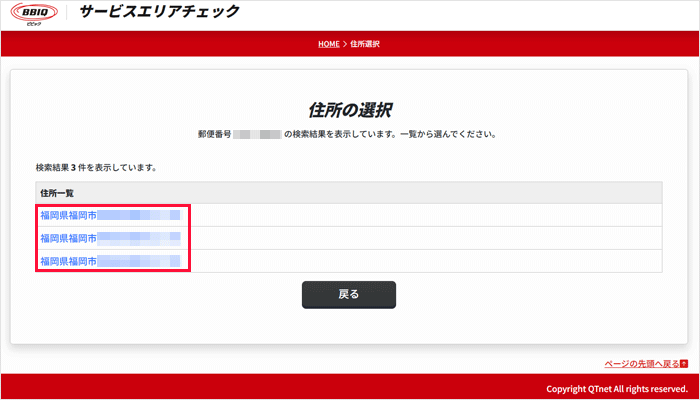
Task: Select the second 福岡県福岡市 address link
Action: point(110,238)
